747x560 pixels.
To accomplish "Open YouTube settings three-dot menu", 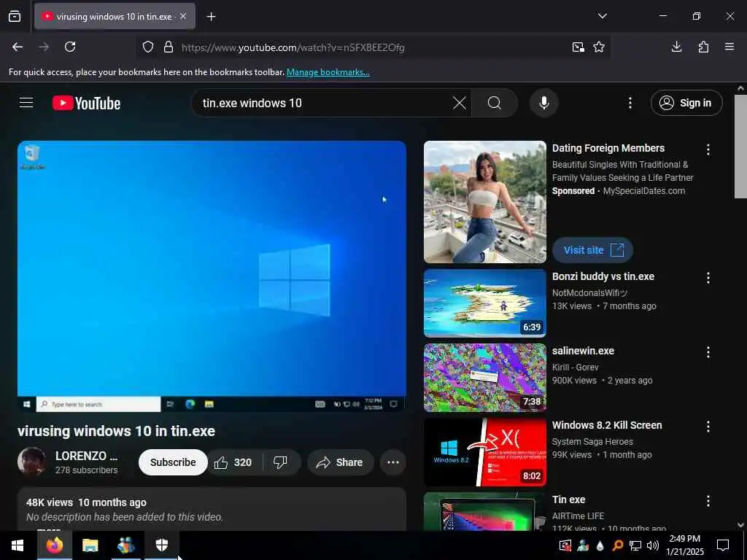I will tap(630, 103).
